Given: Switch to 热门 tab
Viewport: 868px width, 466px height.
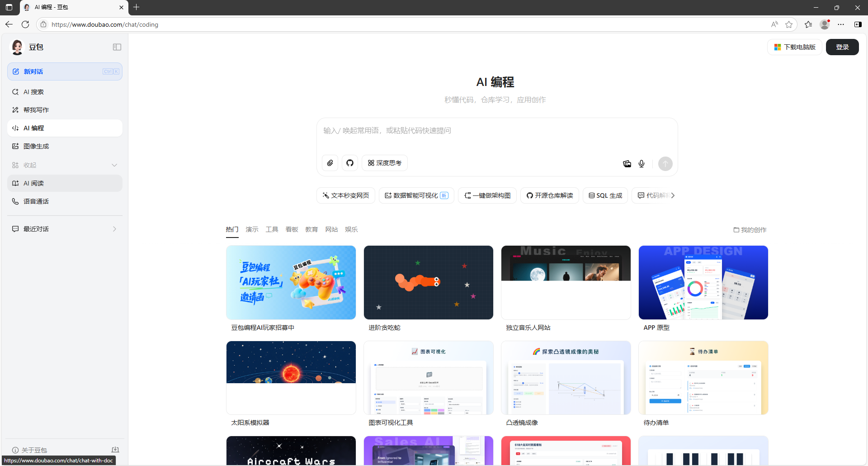Looking at the screenshot, I should pyautogui.click(x=232, y=230).
